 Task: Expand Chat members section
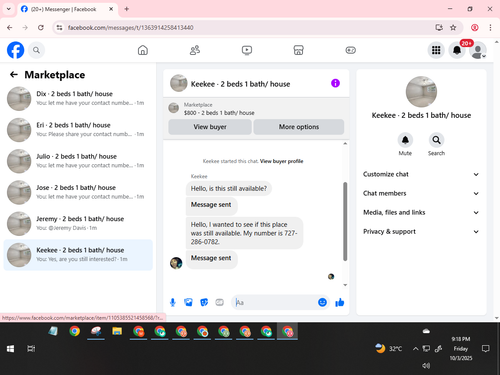tap(421, 193)
